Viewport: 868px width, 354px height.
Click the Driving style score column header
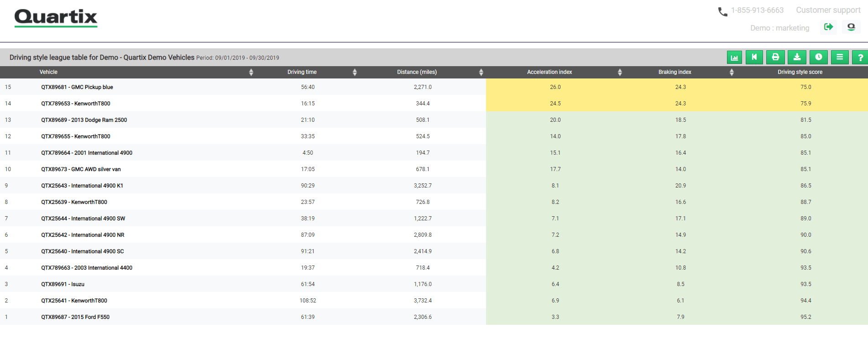click(x=800, y=72)
